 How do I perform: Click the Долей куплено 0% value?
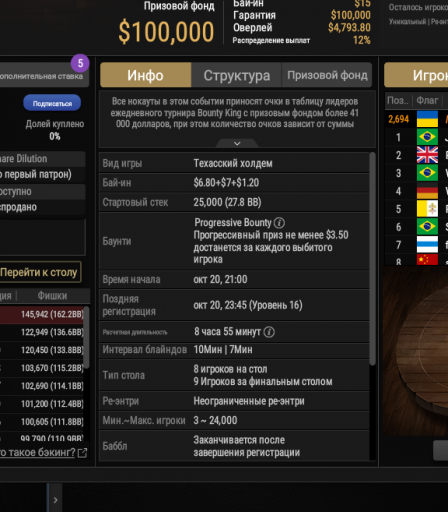tap(55, 136)
